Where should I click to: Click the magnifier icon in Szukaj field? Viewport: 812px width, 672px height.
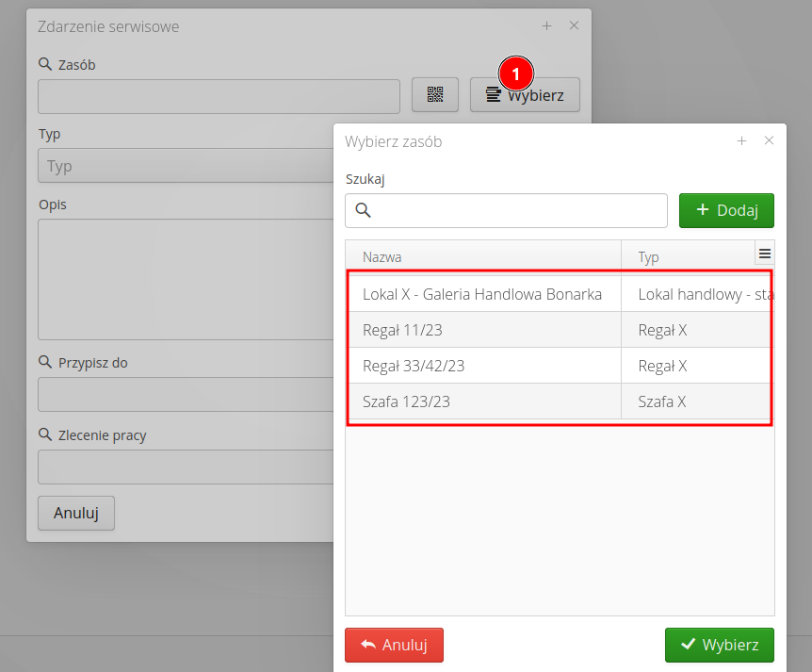(x=363, y=210)
